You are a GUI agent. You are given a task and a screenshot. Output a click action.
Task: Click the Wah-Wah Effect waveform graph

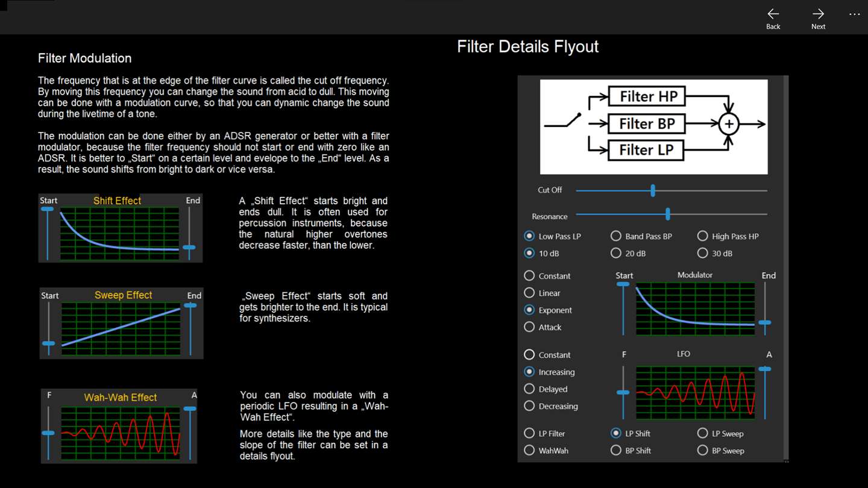point(121,433)
